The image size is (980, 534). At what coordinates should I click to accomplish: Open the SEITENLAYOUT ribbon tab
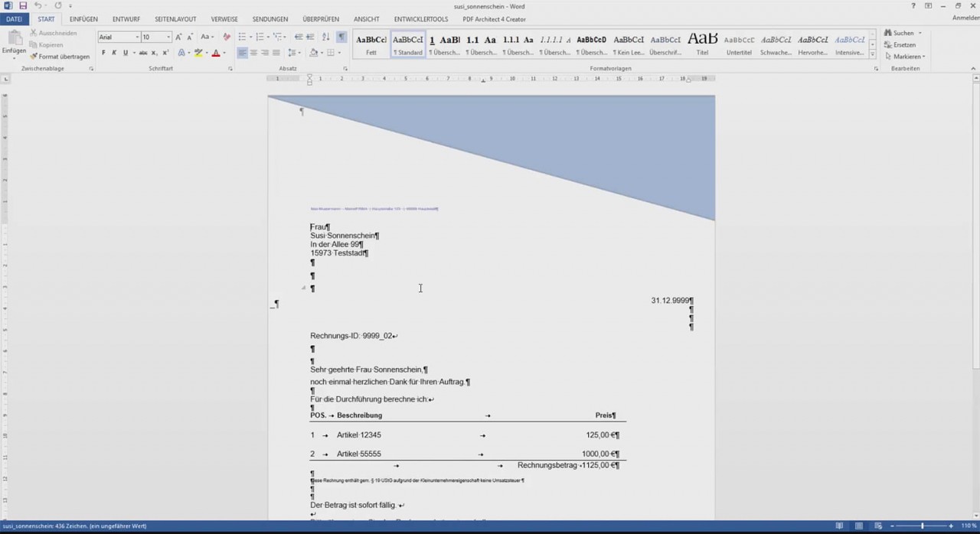point(175,19)
